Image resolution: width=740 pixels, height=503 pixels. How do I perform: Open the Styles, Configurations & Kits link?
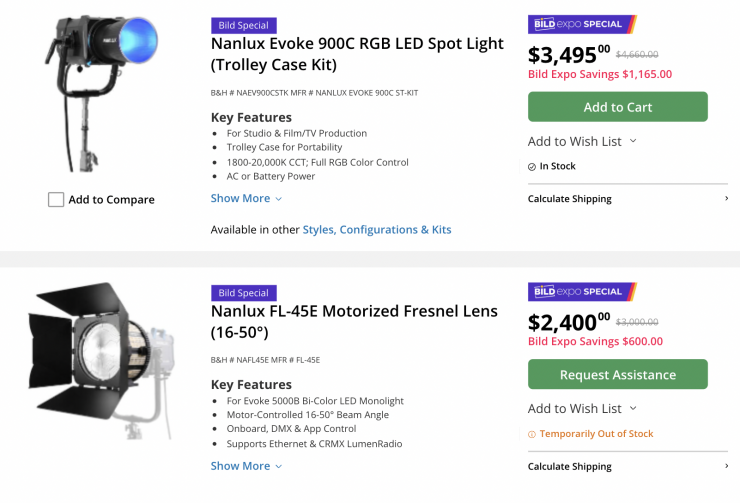click(377, 230)
